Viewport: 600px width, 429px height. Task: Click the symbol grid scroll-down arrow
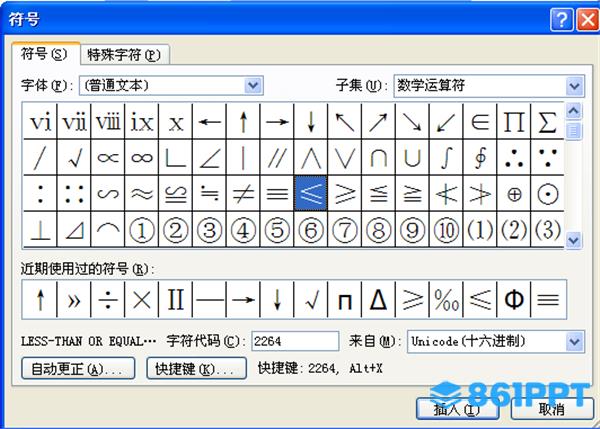coord(573,240)
